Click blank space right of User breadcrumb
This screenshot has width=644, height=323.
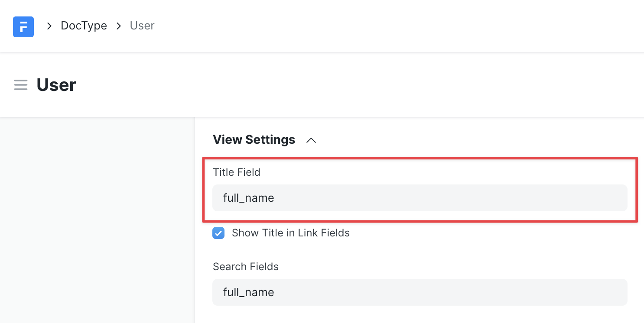point(390,26)
